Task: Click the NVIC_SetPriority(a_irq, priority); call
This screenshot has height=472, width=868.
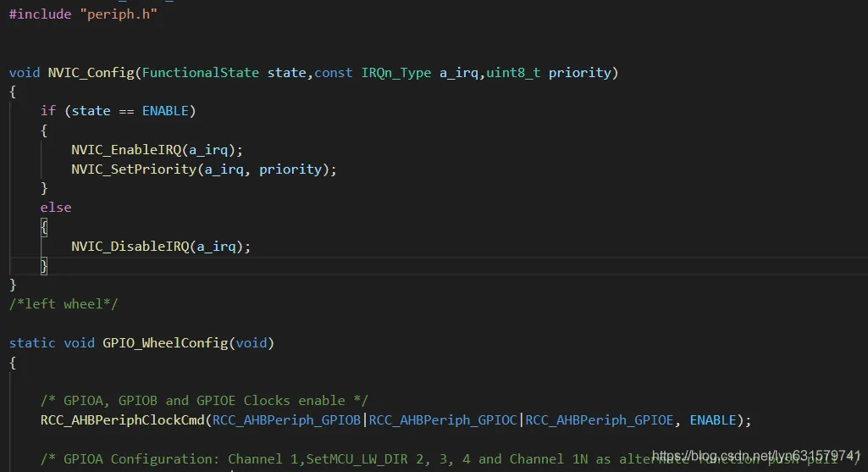Action: (x=204, y=169)
